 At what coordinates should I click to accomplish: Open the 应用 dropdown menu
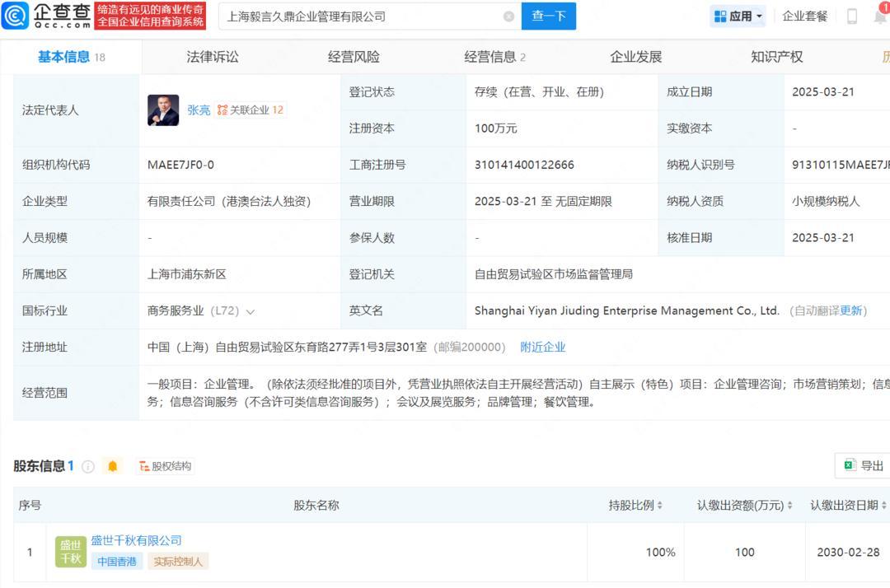point(738,16)
